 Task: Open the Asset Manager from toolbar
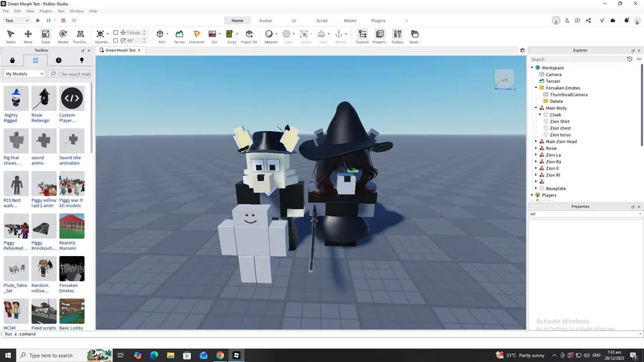(x=415, y=36)
